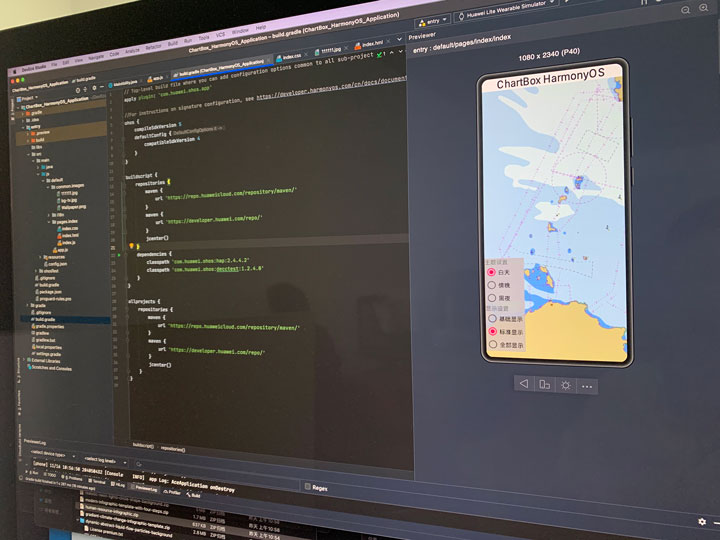Open the TODO tool window
The image size is (720, 540).
click(x=50, y=475)
